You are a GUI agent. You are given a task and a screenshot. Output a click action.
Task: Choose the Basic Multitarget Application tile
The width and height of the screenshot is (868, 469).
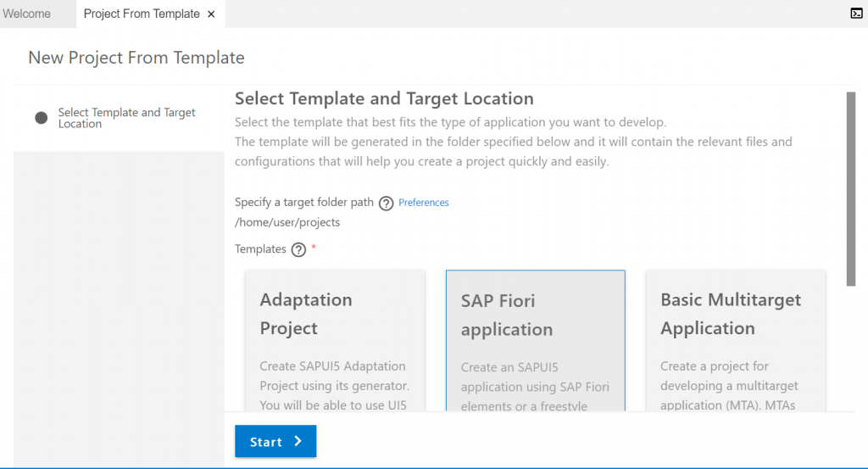coord(736,341)
